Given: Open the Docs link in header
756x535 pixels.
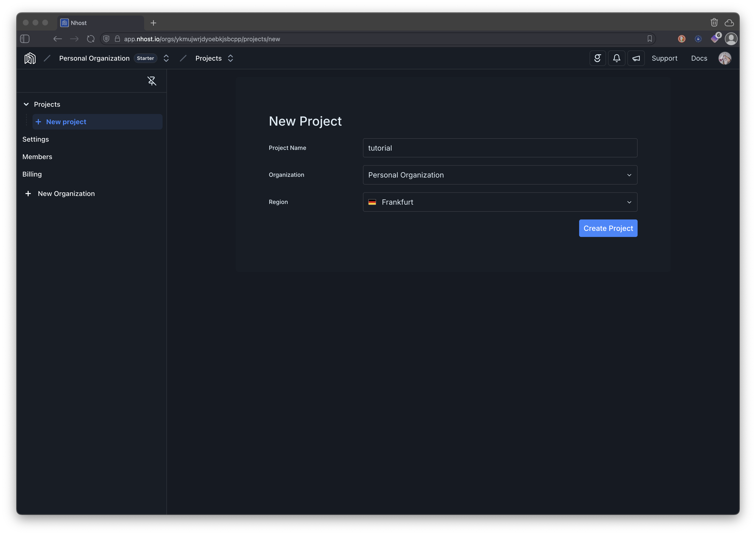Looking at the screenshot, I should pyautogui.click(x=699, y=58).
